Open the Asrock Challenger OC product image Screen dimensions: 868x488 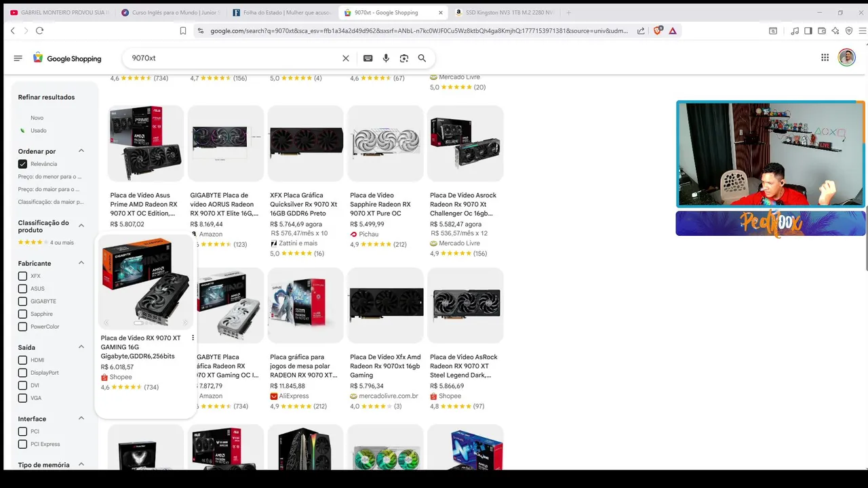[x=466, y=143]
